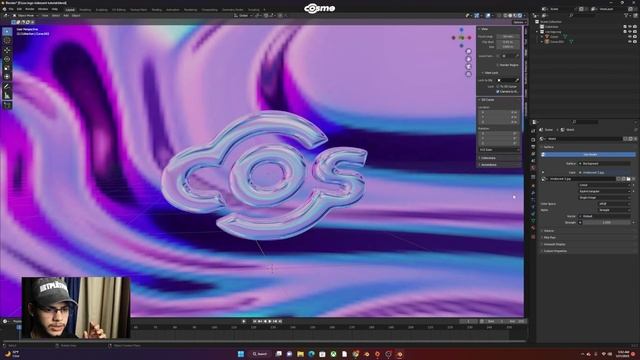Open the XYZ Euler rotation mode dropdown
The width and height of the screenshot is (640, 360).
[499, 150]
